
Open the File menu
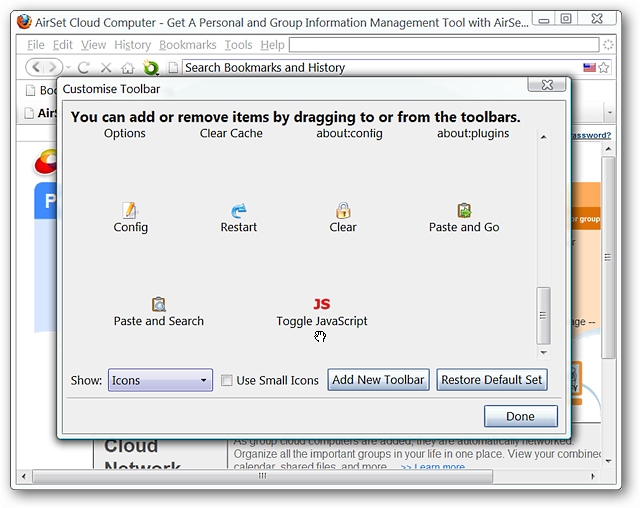click(36, 44)
